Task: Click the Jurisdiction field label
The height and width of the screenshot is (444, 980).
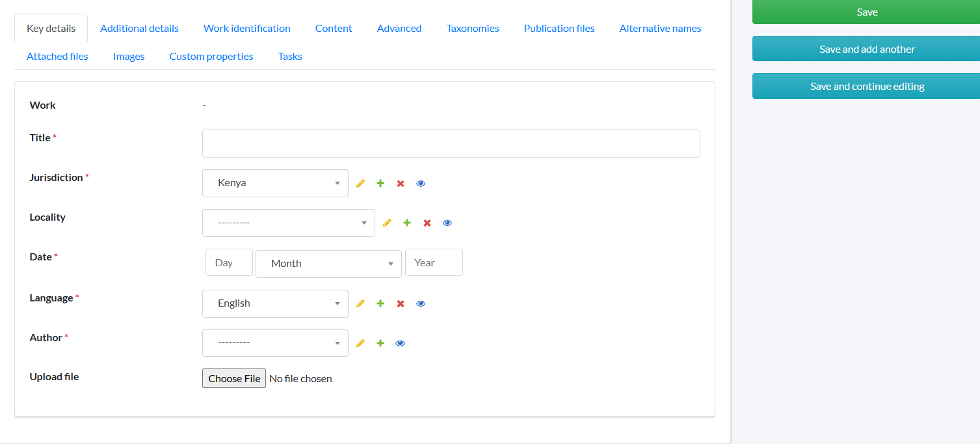Action: click(57, 177)
